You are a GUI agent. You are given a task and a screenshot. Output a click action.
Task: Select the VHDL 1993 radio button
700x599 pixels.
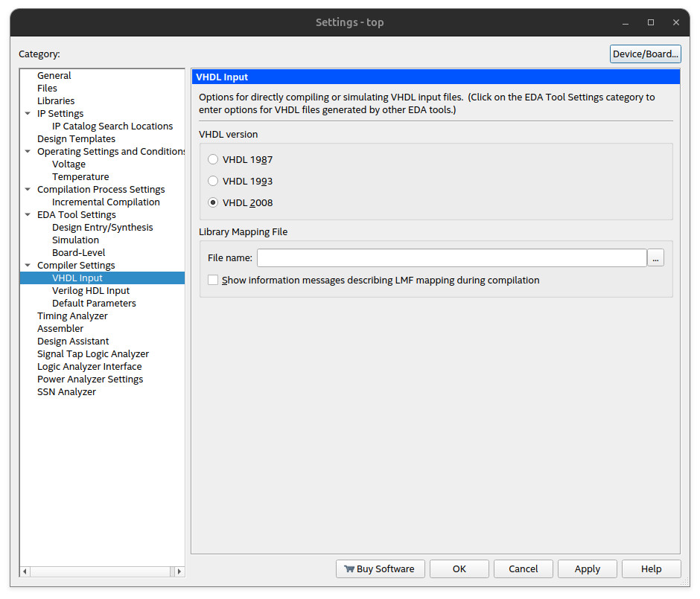pos(214,181)
